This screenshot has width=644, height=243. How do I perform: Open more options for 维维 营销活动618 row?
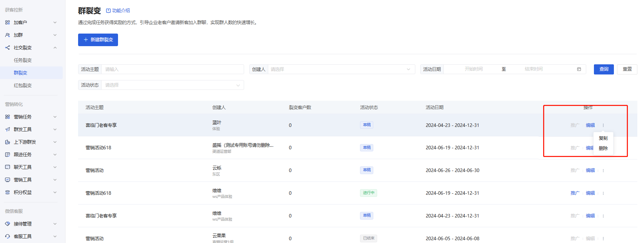coord(603,193)
